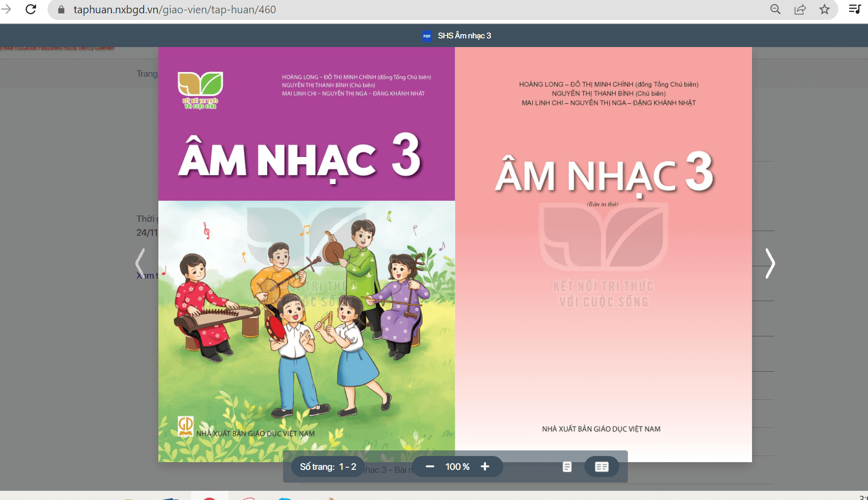Click the forward navigation arrow in the browser
The height and width of the screenshot is (500, 868).
6,9
